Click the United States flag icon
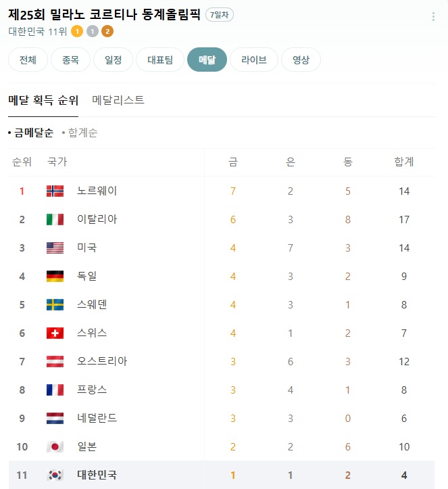The image size is (448, 489). coord(55,248)
